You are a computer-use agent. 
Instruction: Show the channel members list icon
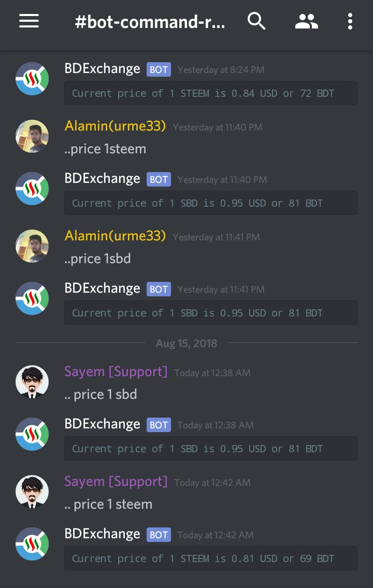pyautogui.click(x=306, y=21)
